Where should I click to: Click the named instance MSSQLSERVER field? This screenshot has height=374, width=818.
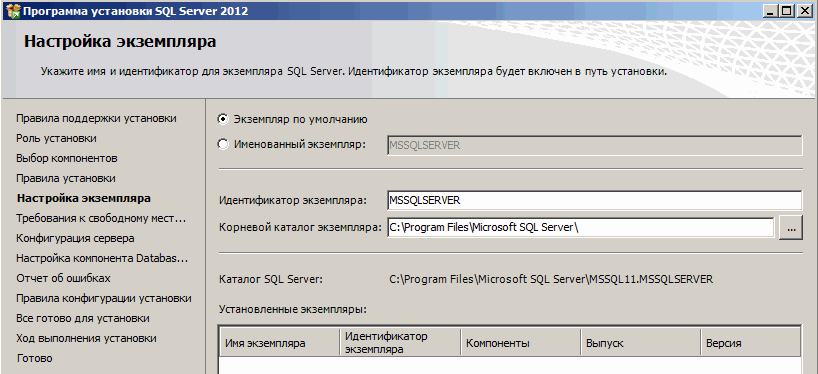(x=594, y=146)
